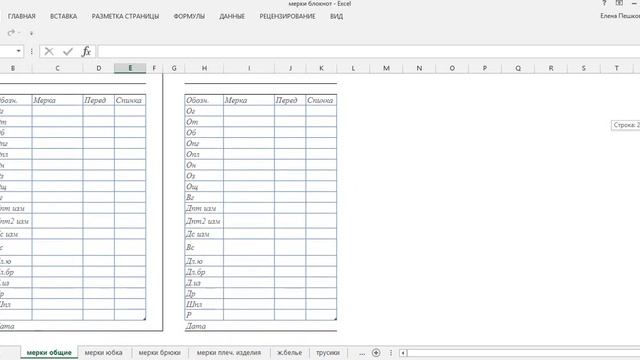Open the ДАННЫЕ ribbon tab
Viewport: 640px width, 360px height.
coord(232,16)
